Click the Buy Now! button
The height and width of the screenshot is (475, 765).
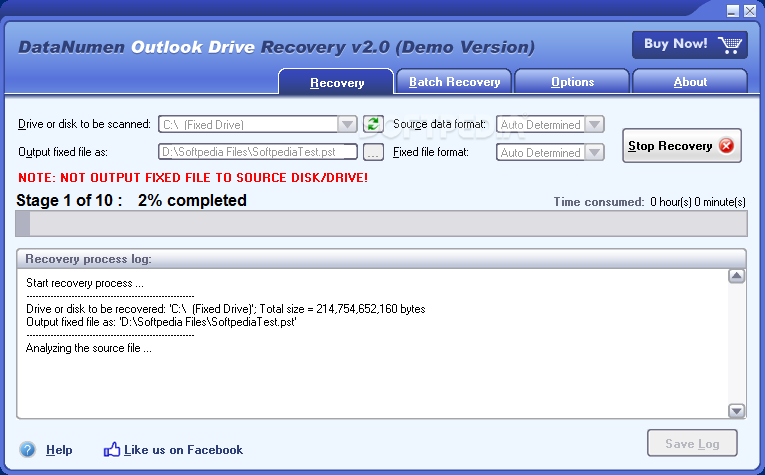pos(689,45)
